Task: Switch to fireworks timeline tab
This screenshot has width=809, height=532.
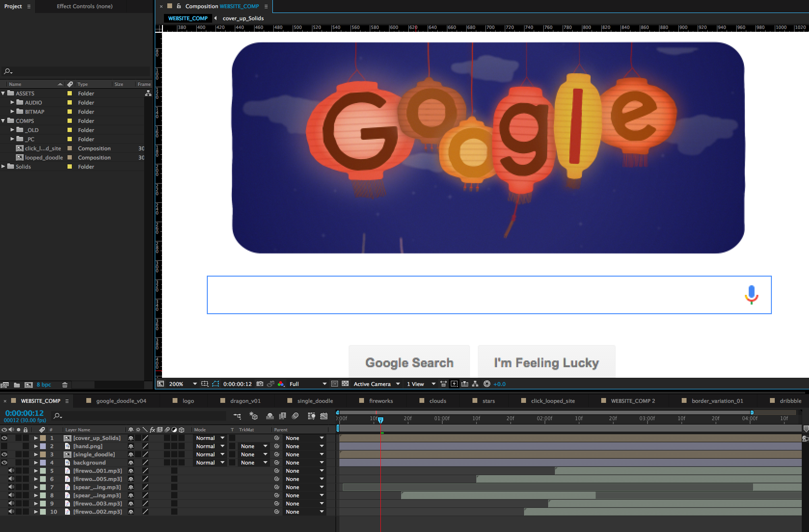Action: [x=381, y=401]
